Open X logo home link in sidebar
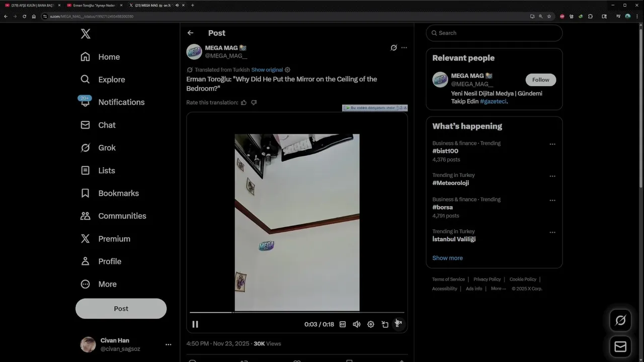Viewport: 644px width, 362px height. click(x=86, y=34)
